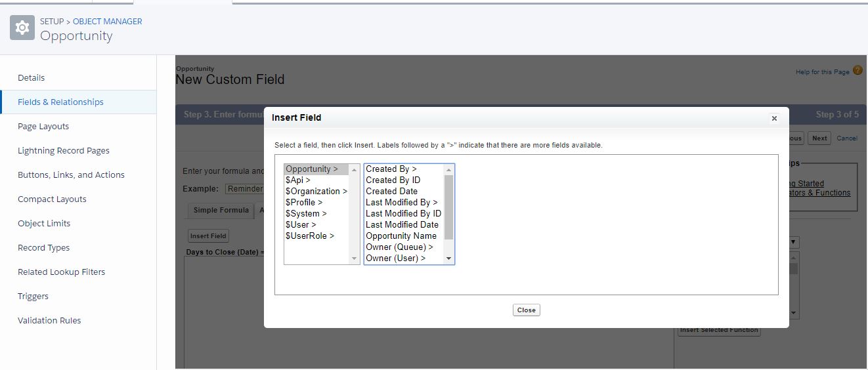Expand $System > in the object list
868x370 pixels.
(x=316, y=213)
